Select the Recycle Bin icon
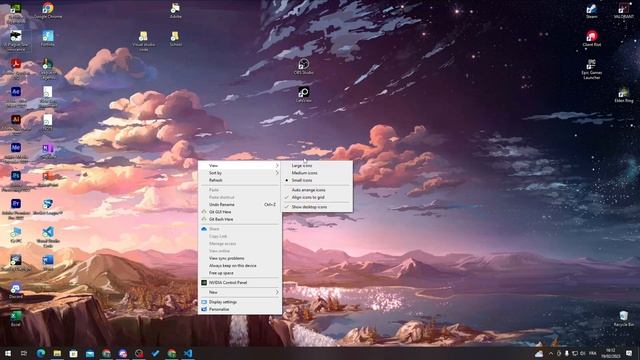 [x=624, y=318]
